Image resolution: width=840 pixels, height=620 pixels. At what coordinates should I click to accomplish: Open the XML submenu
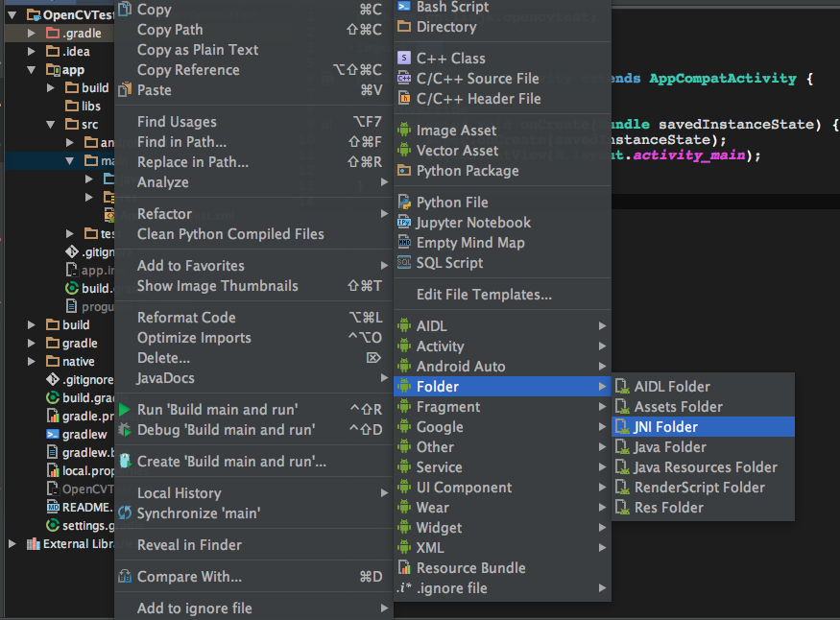[x=502, y=548]
